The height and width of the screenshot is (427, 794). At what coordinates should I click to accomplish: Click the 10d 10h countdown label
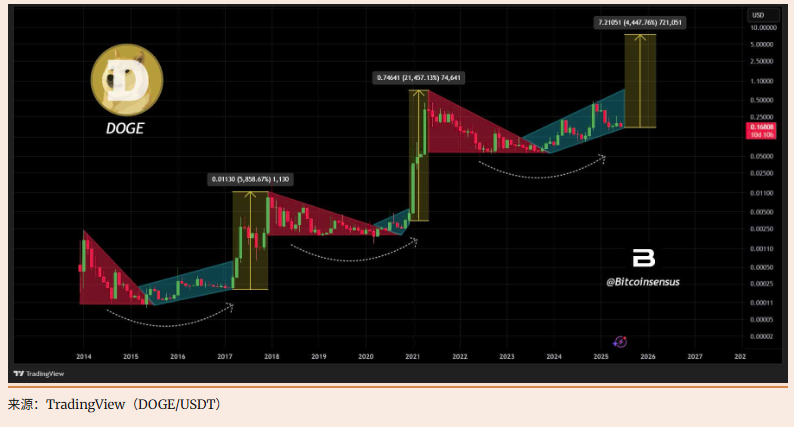tap(762, 135)
